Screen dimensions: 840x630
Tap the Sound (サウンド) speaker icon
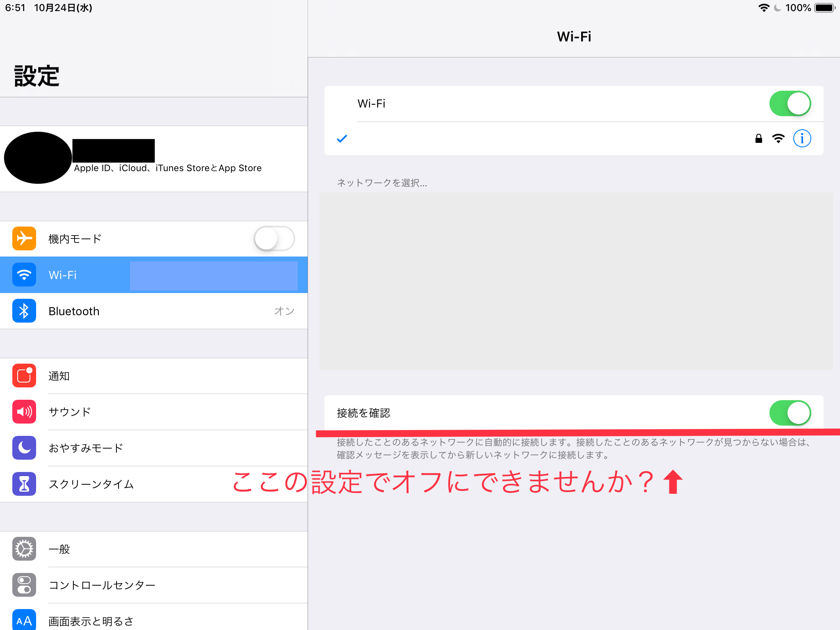pyautogui.click(x=24, y=412)
